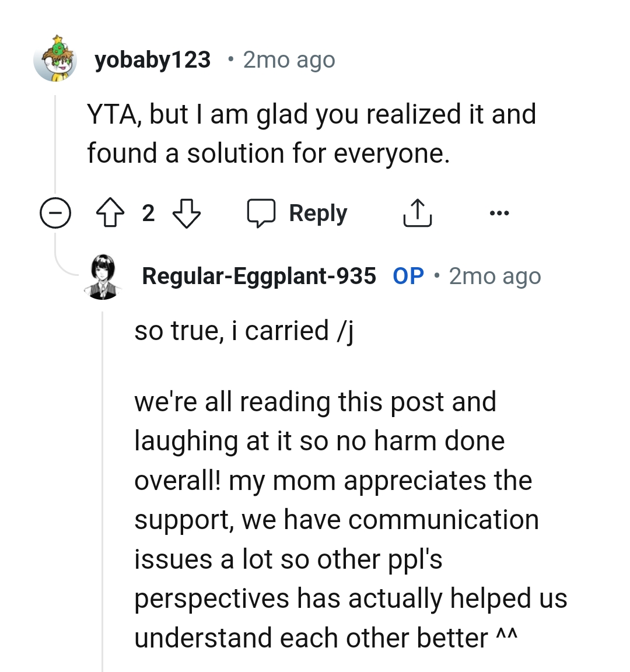This screenshot has height=672, width=630.
Task: Open the share options for the comment
Action: click(x=417, y=212)
